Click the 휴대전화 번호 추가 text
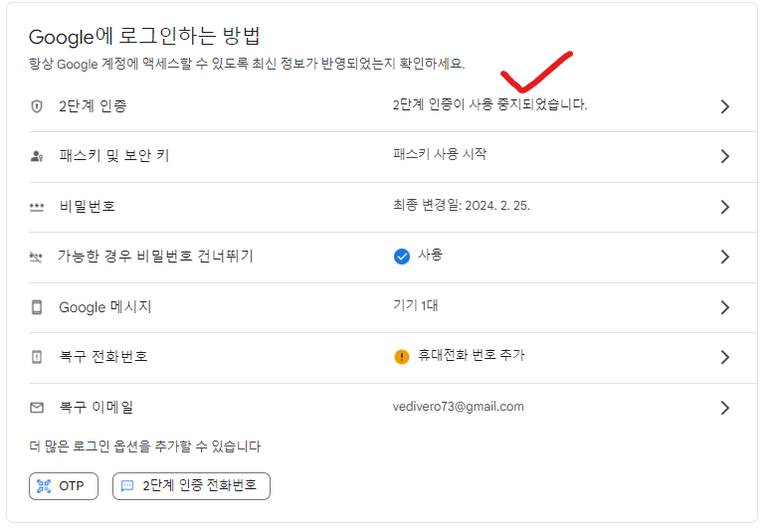The height and width of the screenshot is (532, 771). (472, 355)
